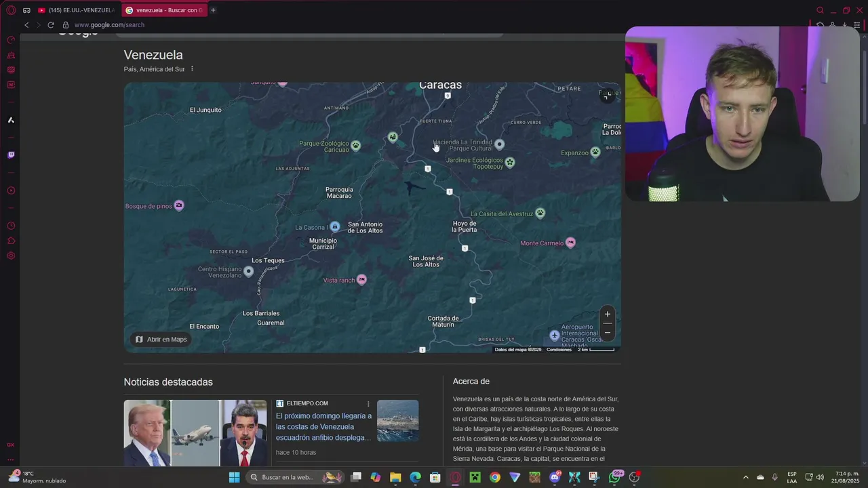Select the Vista ranch hotel pin
868x488 pixels.
tap(361, 280)
